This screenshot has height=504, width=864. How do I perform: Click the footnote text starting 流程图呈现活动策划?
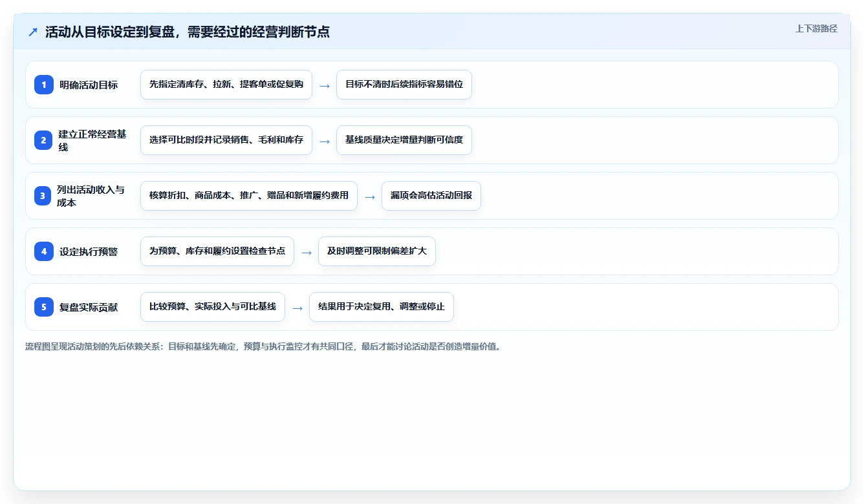pyautogui.click(x=263, y=346)
